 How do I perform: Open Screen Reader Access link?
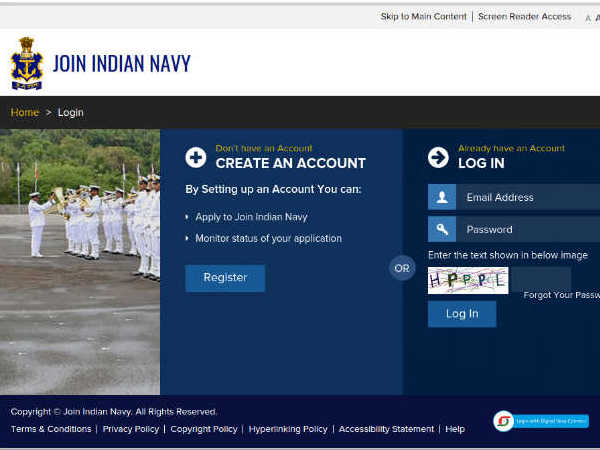click(525, 16)
